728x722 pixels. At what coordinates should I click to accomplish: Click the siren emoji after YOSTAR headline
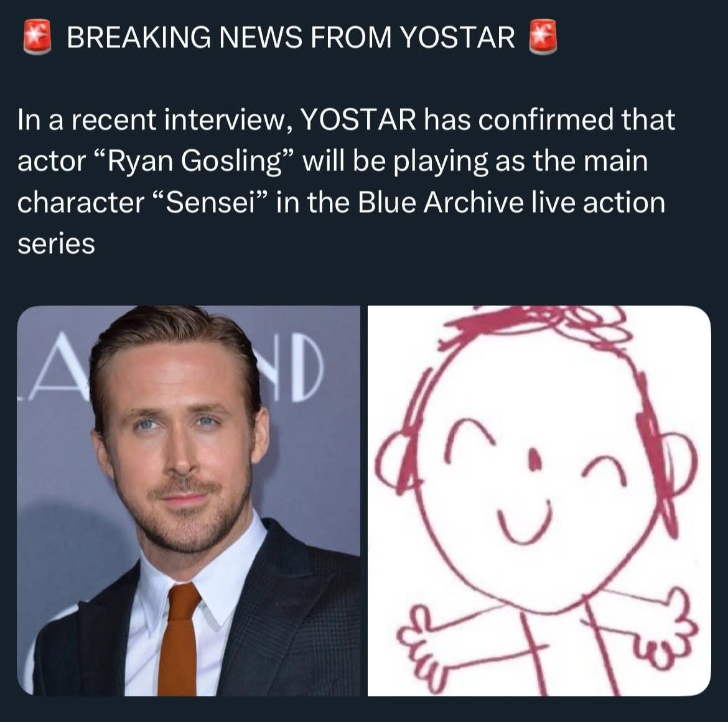click(x=543, y=37)
